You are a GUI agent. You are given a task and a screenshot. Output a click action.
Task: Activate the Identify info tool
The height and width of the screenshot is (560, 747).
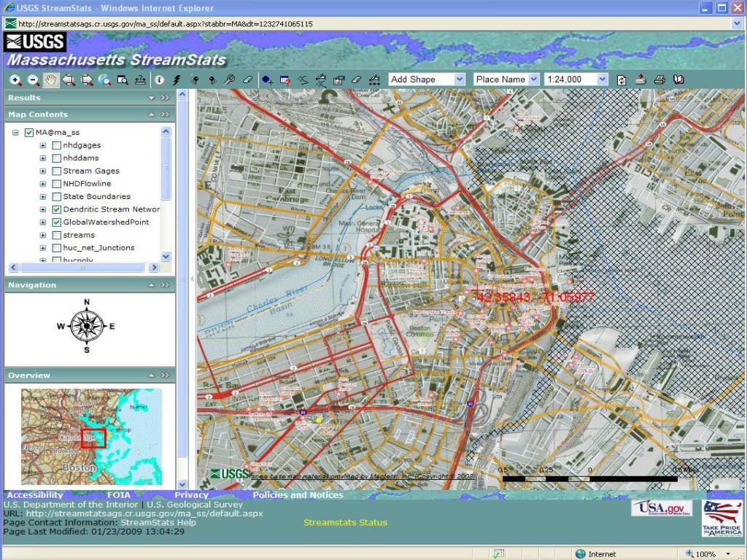(159, 80)
